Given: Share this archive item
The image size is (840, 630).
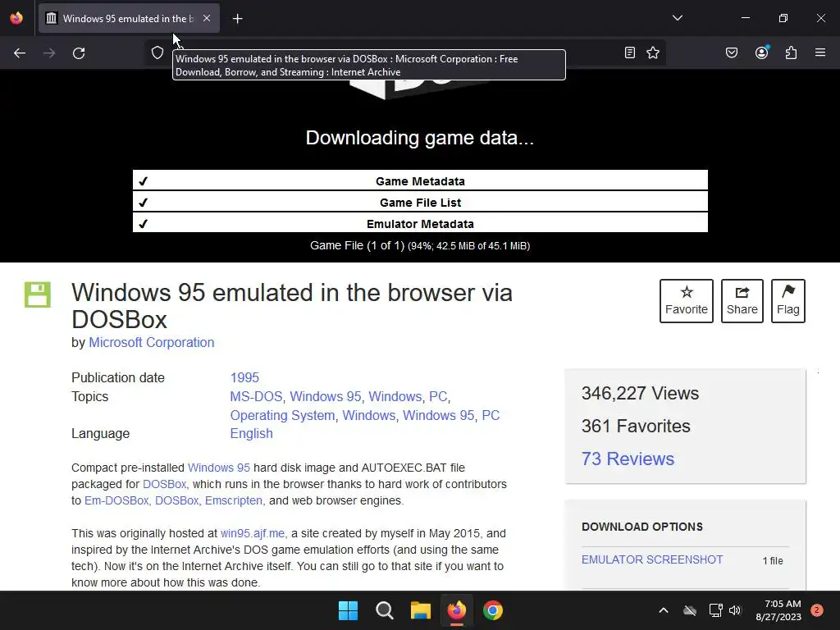Looking at the screenshot, I should (742, 300).
